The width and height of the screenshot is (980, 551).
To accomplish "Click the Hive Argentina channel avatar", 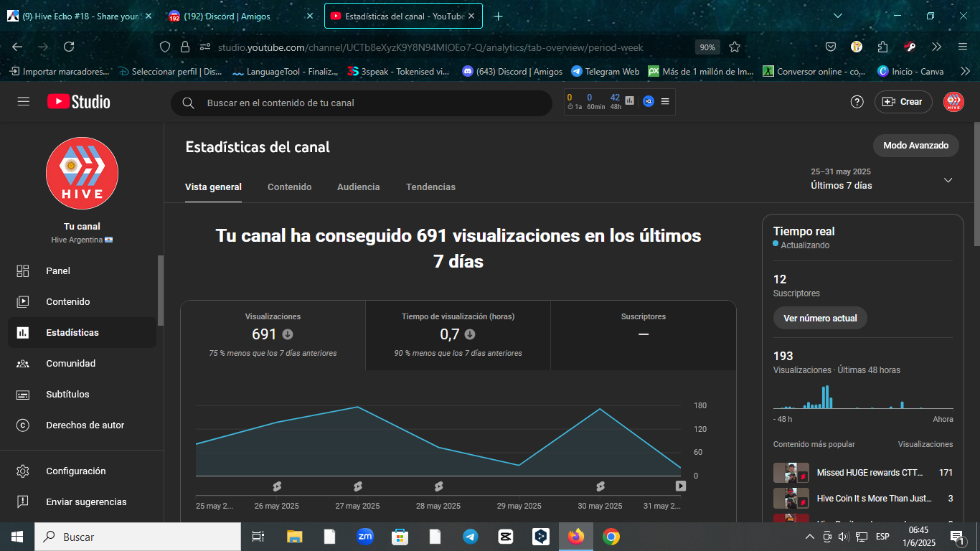I will (x=82, y=173).
